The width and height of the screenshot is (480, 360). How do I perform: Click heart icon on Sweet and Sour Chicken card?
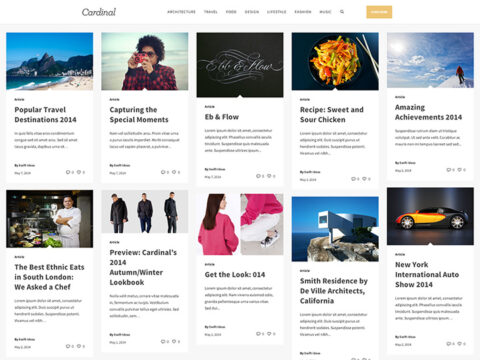coord(364,179)
